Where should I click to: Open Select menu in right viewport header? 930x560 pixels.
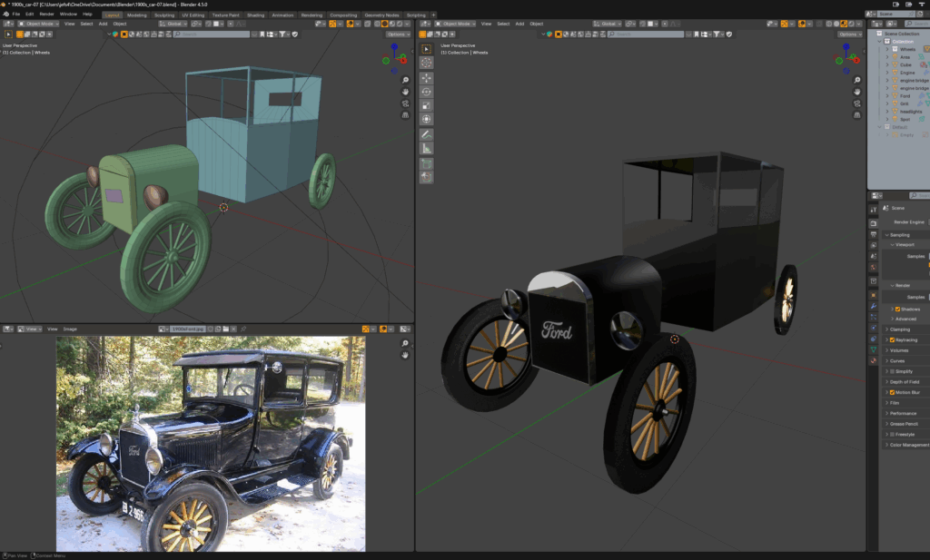click(503, 24)
